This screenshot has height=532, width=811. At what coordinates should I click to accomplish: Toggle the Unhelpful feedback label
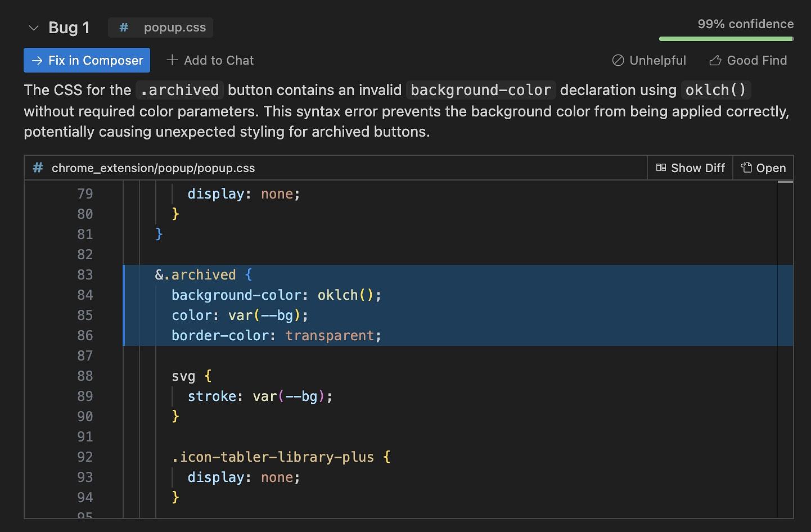click(x=657, y=61)
